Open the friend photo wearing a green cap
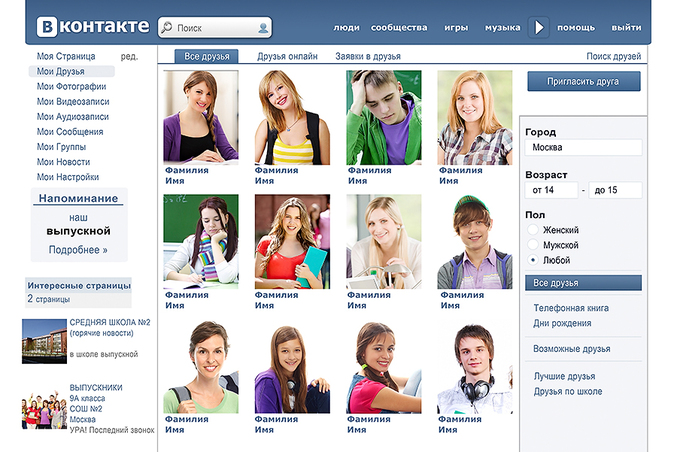Screen dimensions: 677x452 click(x=474, y=241)
